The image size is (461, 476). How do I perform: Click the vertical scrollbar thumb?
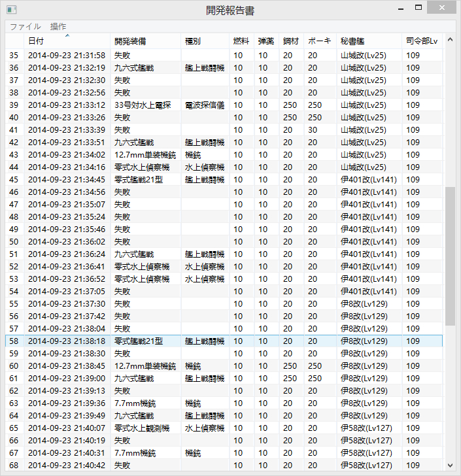(x=450, y=256)
